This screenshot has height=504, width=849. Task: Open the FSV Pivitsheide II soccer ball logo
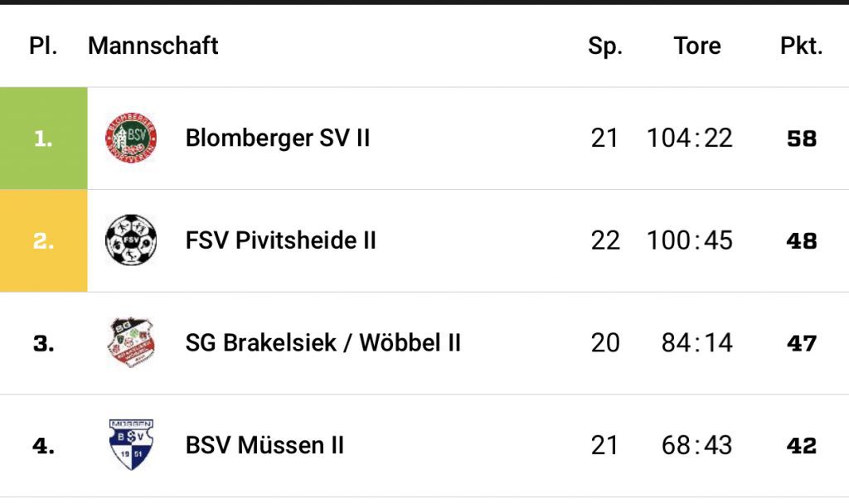[x=131, y=240]
